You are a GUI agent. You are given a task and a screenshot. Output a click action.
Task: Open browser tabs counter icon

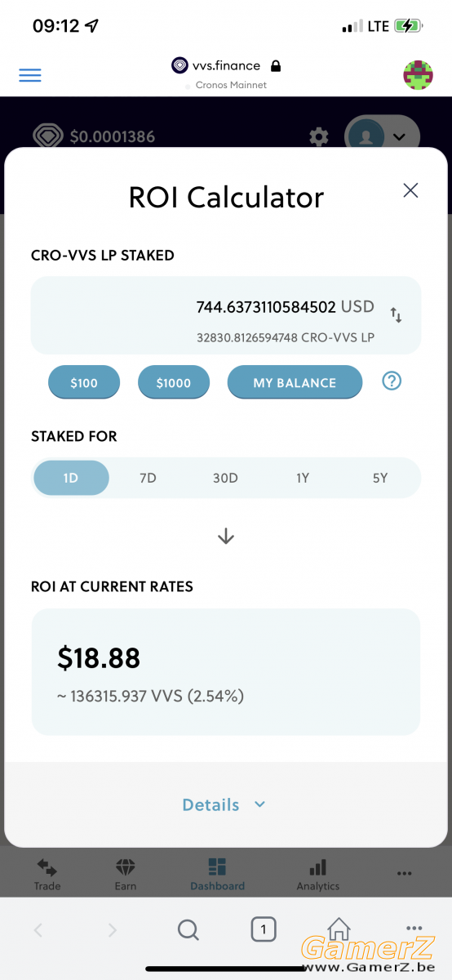(263, 929)
